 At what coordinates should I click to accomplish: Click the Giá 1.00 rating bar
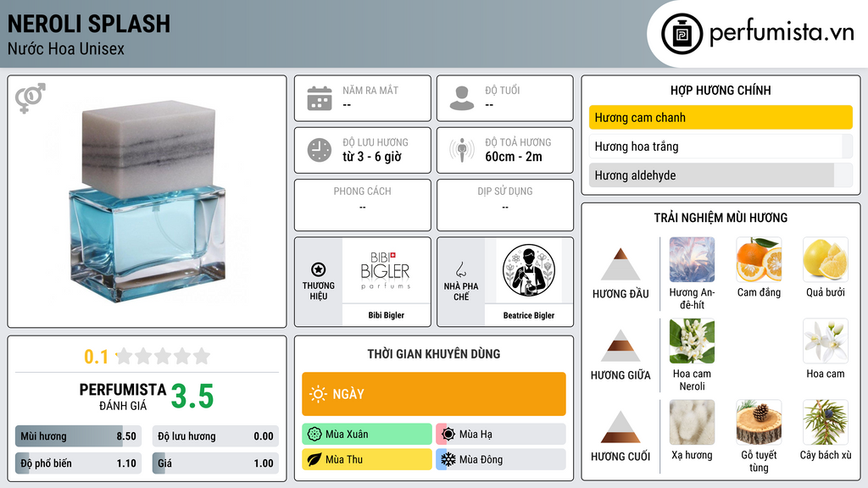(x=215, y=463)
